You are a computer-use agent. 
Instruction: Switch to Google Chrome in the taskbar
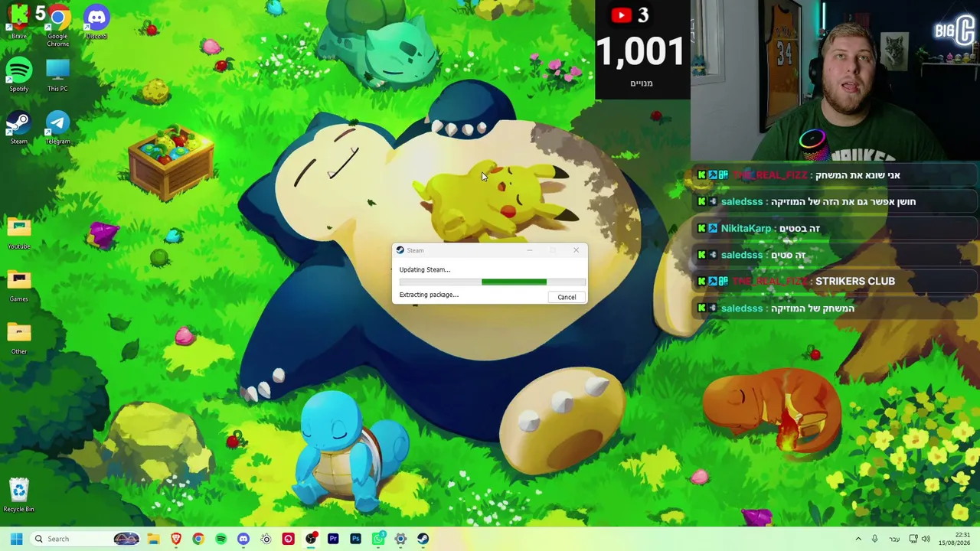[198, 539]
